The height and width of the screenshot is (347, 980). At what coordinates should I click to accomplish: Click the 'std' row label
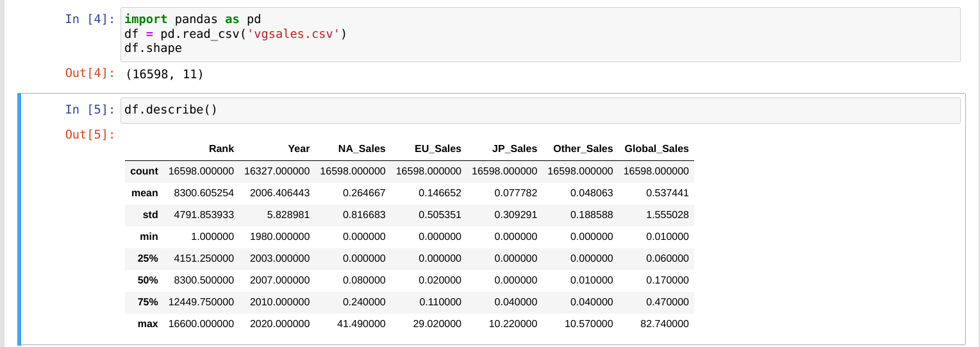coord(151,215)
